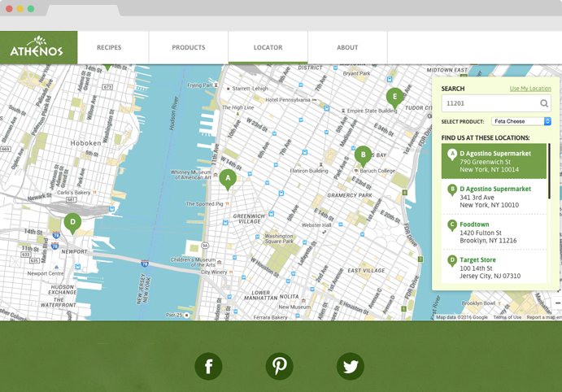Click the Starrett-Lehigh marker
Image resolution: width=562 pixels, height=392 pixels.
coord(229,89)
